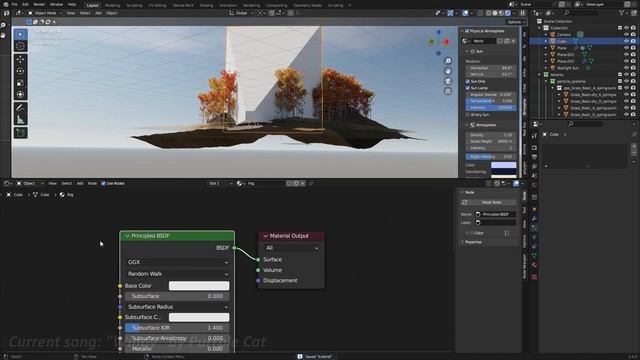This screenshot has height=360, width=640.
Task: Select the Add Cube tool in viewport toolbar
Action: coord(20,133)
